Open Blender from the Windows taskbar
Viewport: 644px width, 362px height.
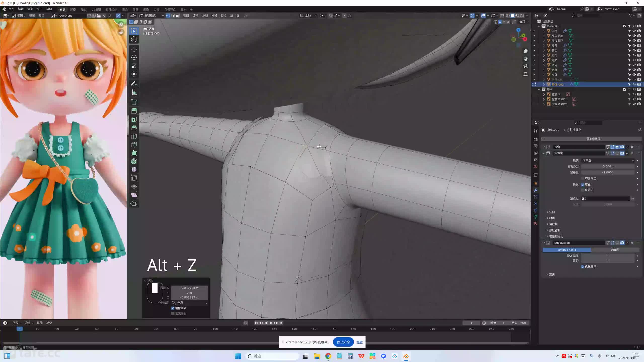coord(406,356)
